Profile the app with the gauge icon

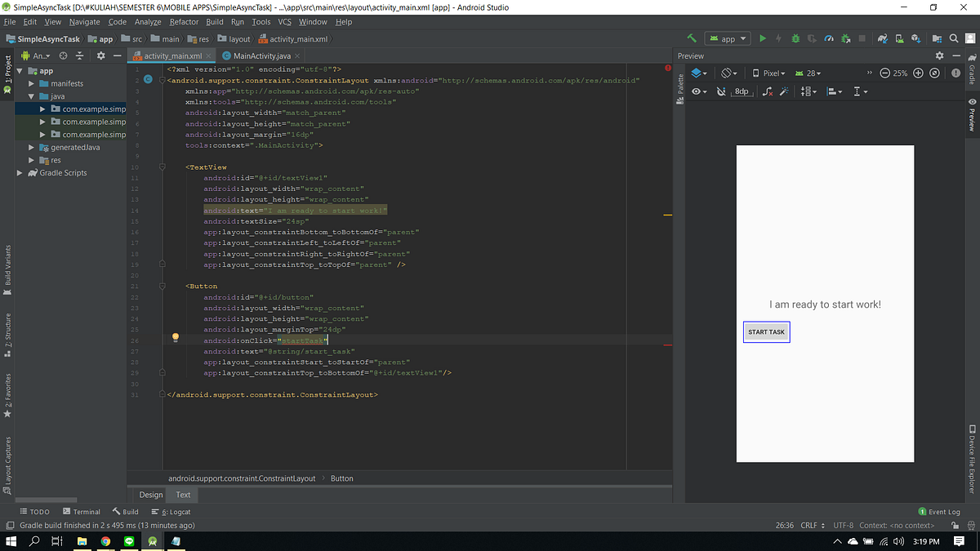point(828,38)
